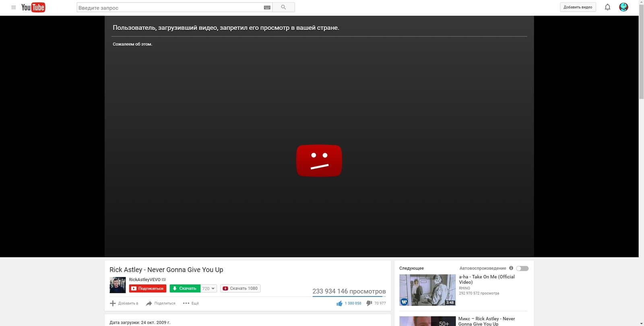Click Дата загрузки: 24 окт. 2009 г. text
The width and height of the screenshot is (644, 326).
point(140,322)
